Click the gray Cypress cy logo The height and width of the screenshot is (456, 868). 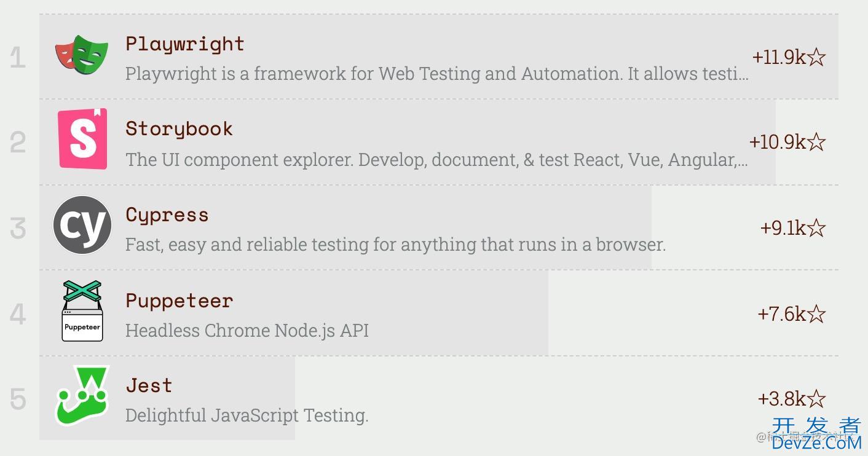(82, 225)
